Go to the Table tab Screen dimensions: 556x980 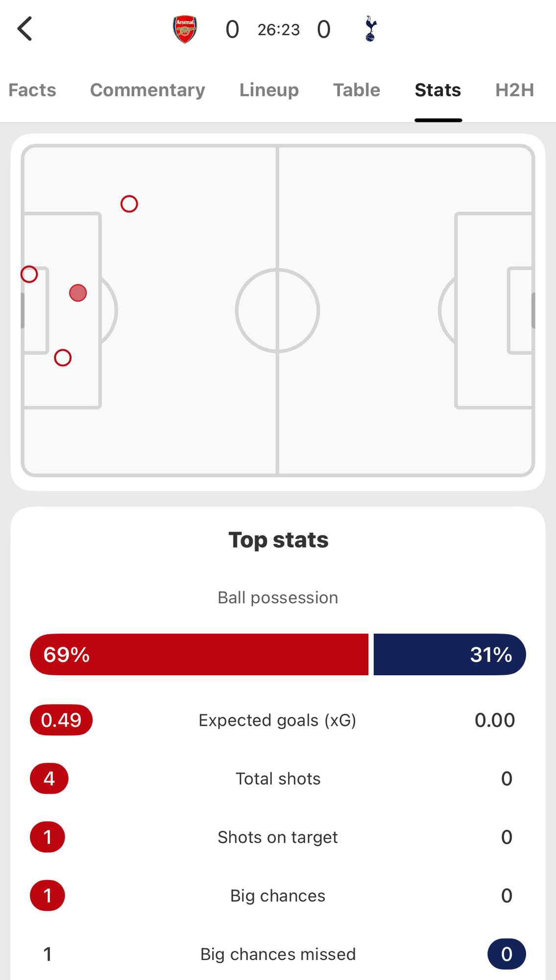[x=357, y=90]
